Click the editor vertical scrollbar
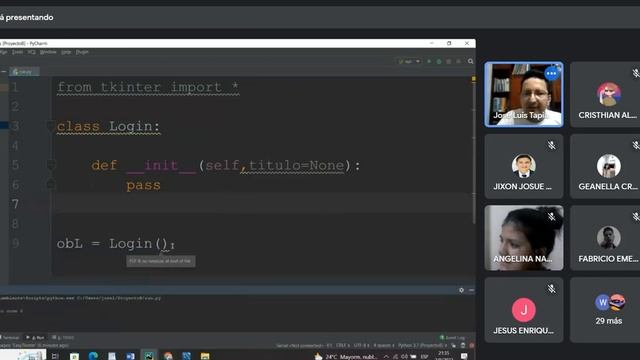The image size is (640, 360). 473,151
